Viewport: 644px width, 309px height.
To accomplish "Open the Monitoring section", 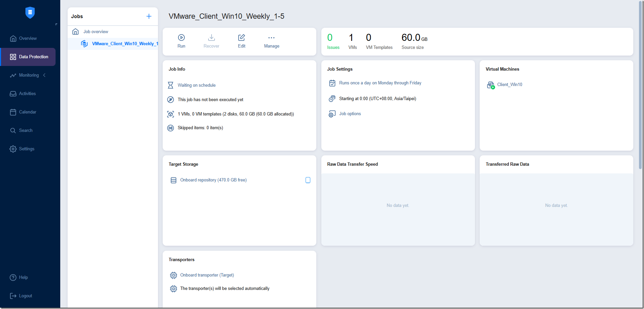I will (29, 75).
